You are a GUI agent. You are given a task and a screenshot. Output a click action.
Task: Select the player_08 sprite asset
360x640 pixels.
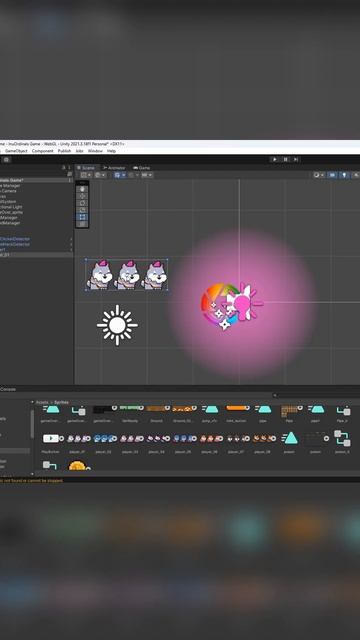(261, 438)
